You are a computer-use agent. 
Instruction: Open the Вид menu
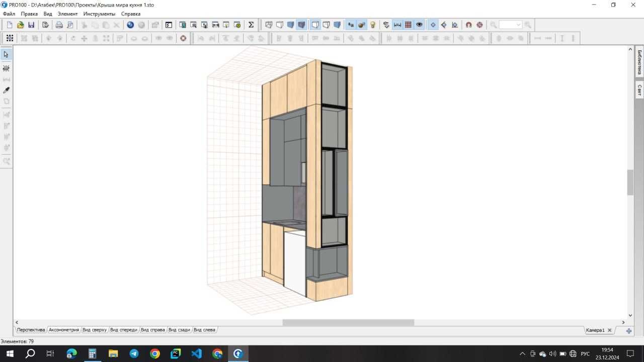(48, 14)
